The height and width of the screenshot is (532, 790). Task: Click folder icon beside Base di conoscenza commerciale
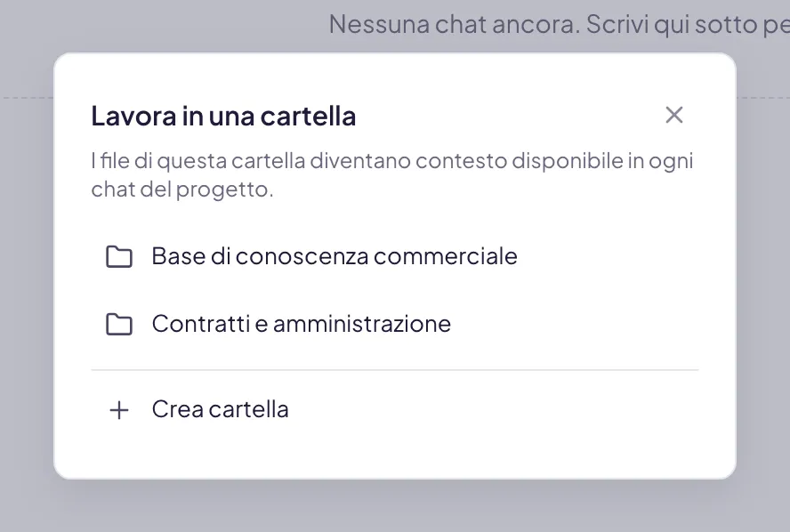pyautogui.click(x=119, y=256)
